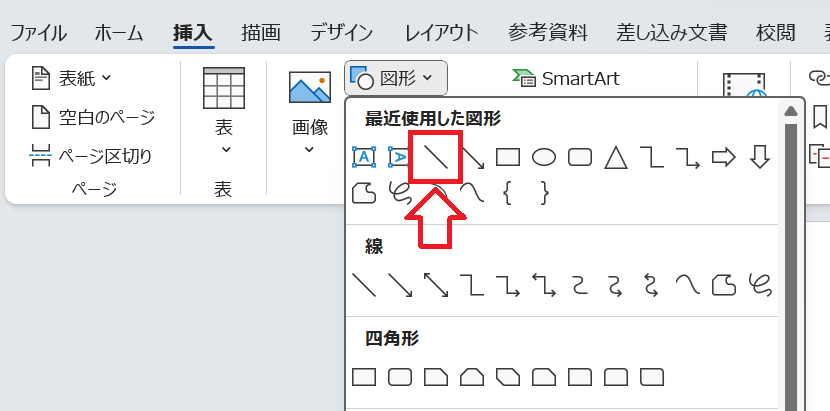The image size is (830, 411).
Task: Click the shapes gallery scrollbar thumb
Action: point(791,265)
